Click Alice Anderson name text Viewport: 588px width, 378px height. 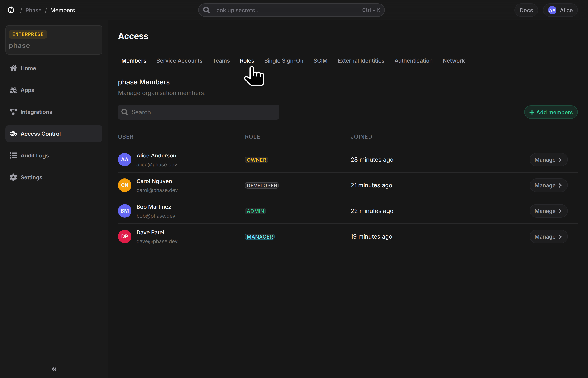click(156, 156)
